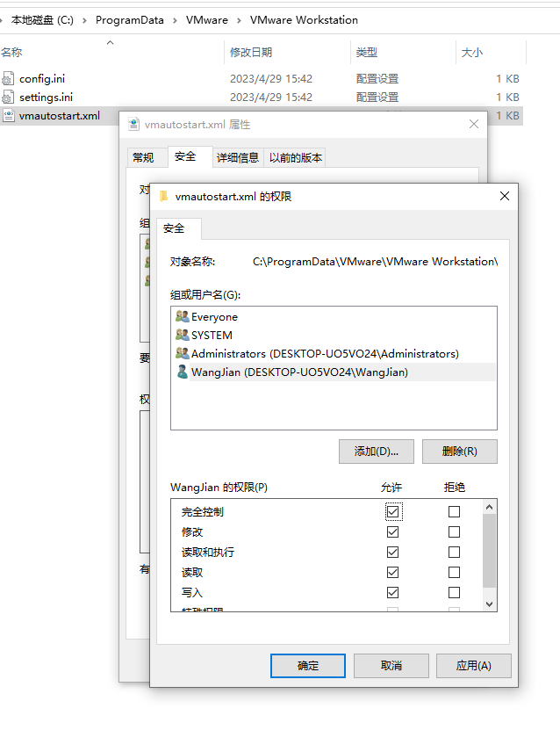Click VMware Workstation in breadcrumb
The height and width of the screenshot is (730, 560).
pyautogui.click(x=305, y=20)
